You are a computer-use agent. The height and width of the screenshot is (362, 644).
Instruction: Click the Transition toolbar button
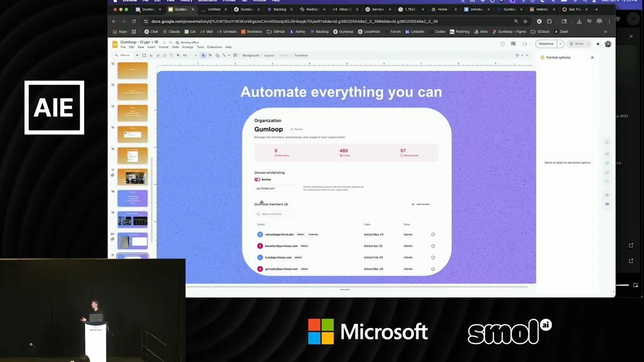click(x=301, y=55)
